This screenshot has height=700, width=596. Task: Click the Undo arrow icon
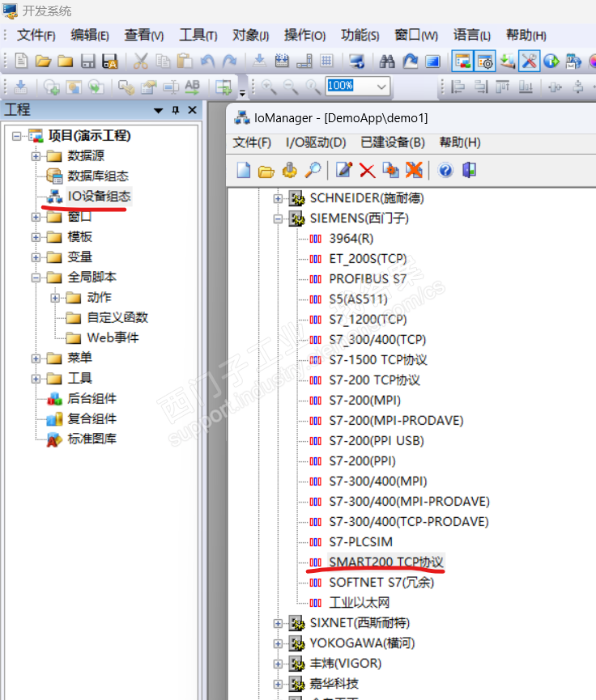click(x=207, y=61)
